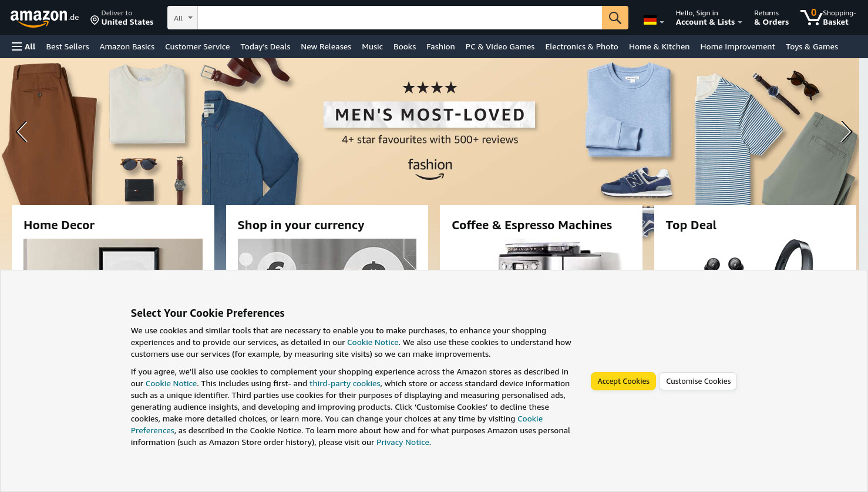Open the shopping basket cart icon
The image size is (868, 492).
point(811,17)
